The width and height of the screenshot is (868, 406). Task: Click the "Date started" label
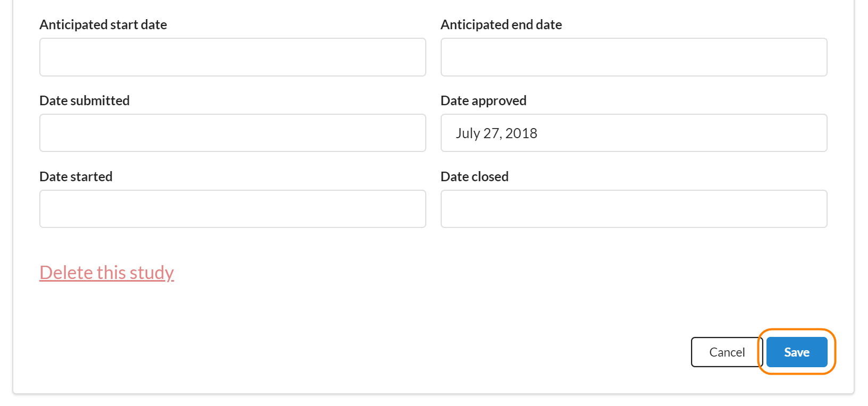(76, 177)
